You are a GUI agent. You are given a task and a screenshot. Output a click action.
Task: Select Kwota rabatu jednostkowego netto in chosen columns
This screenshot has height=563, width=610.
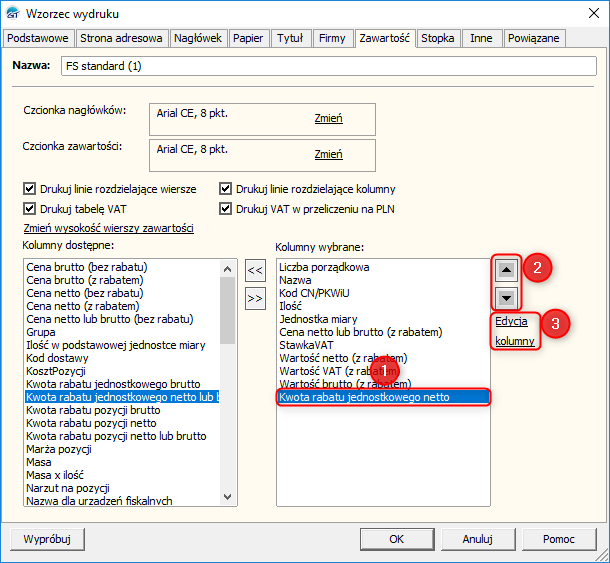coord(383,397)
